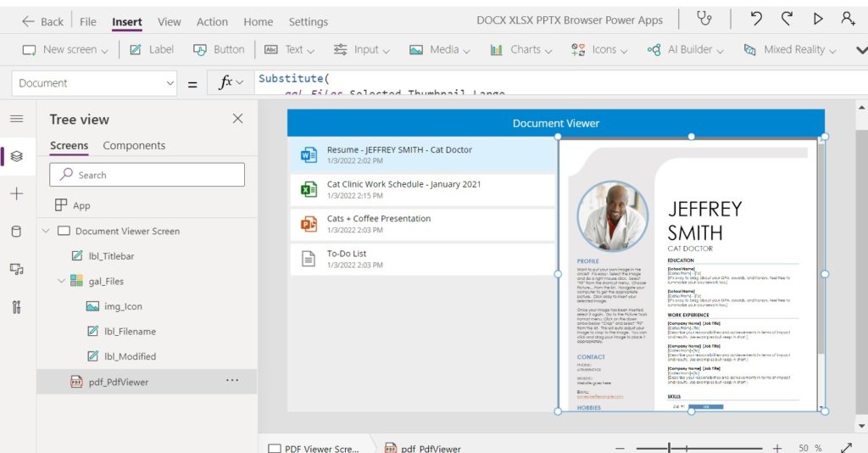The height and width of the screenshot is (453, 868).
Task: Open the Document property dropdown
Action: point(94,83)
